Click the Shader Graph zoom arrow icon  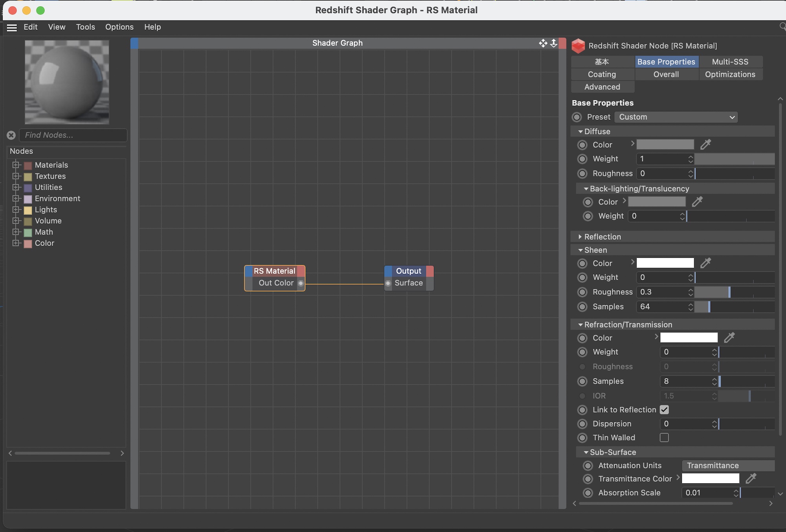pyautogui.click(x=553, y=43)
